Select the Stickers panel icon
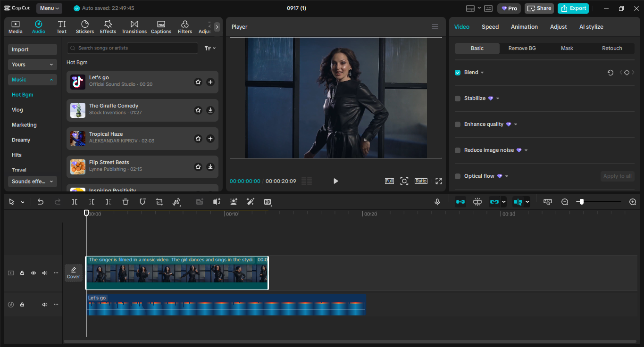Viewport: 644px width, 347px height. (85, 26)
